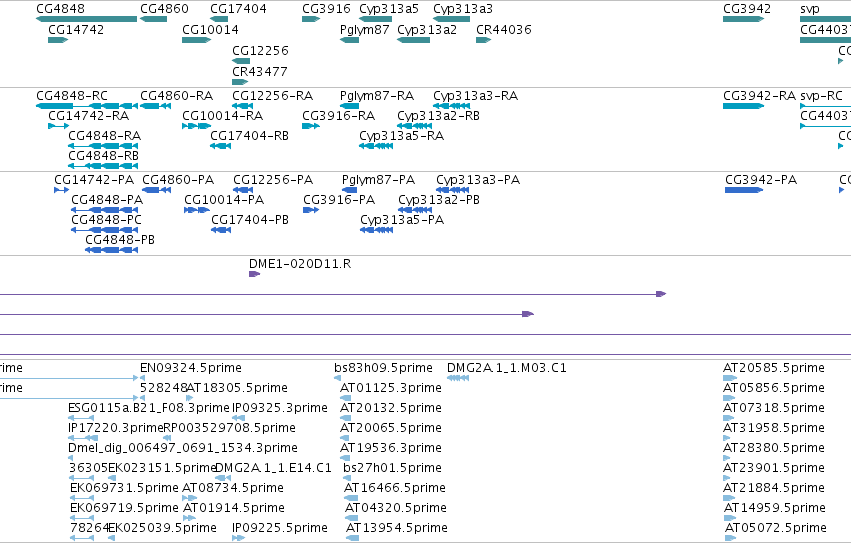The image size is (851, 543).
Task: Click protein CG4848-PB label
Action: click(x=120, y=240)
